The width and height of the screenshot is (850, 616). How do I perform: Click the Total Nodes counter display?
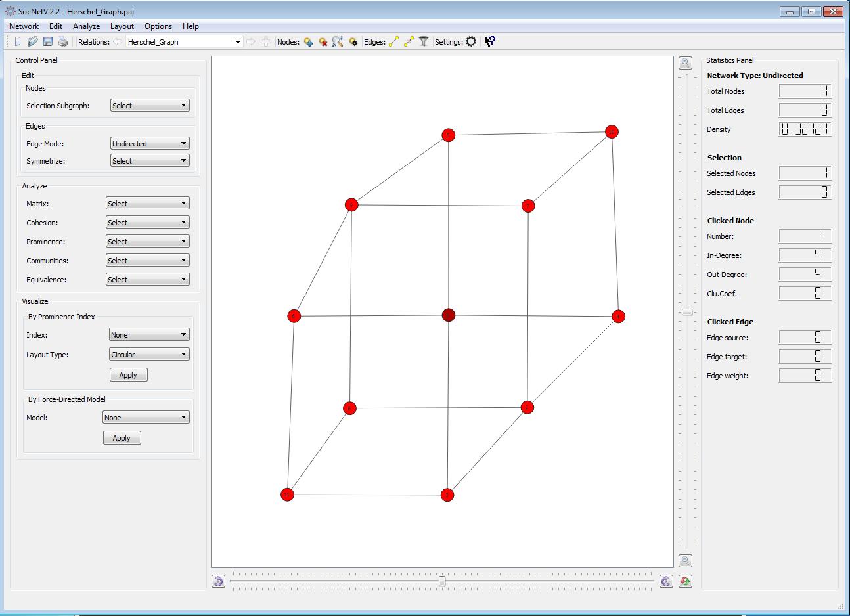click(805, 91)
